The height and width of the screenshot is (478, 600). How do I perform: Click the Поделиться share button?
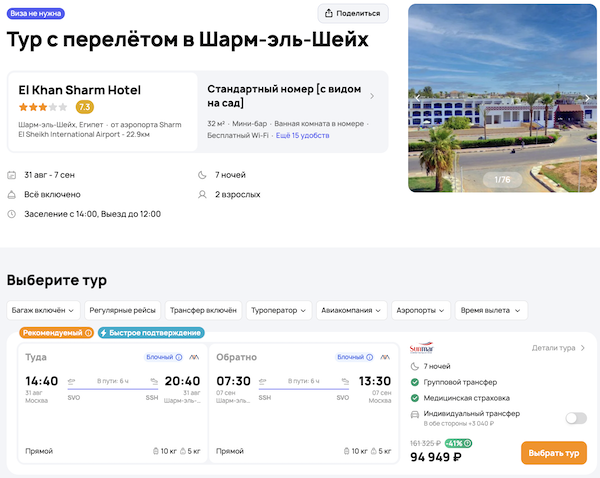coord(353,13)
